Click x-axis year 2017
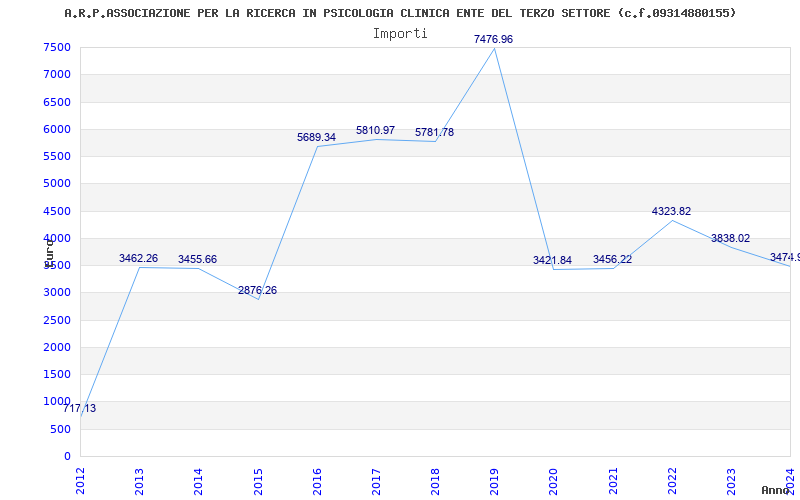Screen dimensions: 800x500 click(x=376, y=481)
